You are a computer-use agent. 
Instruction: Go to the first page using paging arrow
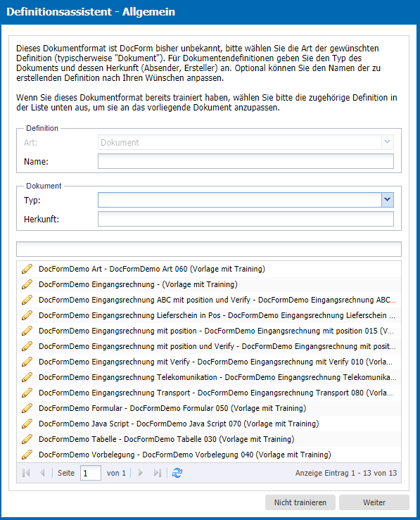coord(26,473)
